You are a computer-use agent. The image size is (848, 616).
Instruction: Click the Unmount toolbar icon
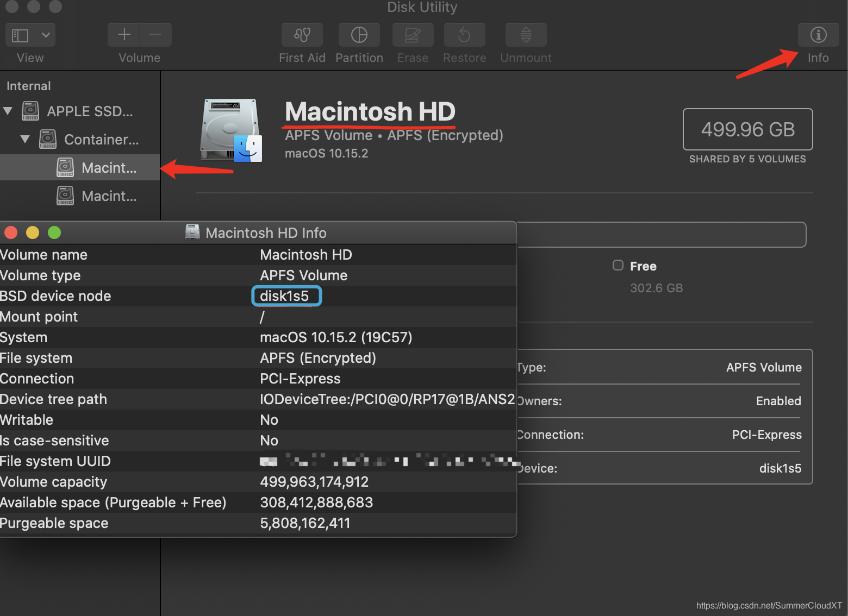(526, 35)
